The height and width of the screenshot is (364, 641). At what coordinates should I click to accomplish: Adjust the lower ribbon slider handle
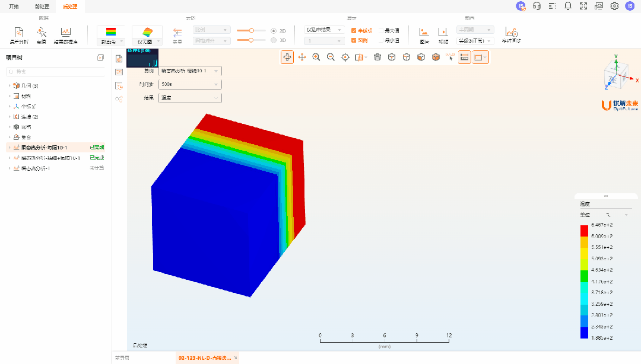[x=251, y=40]
